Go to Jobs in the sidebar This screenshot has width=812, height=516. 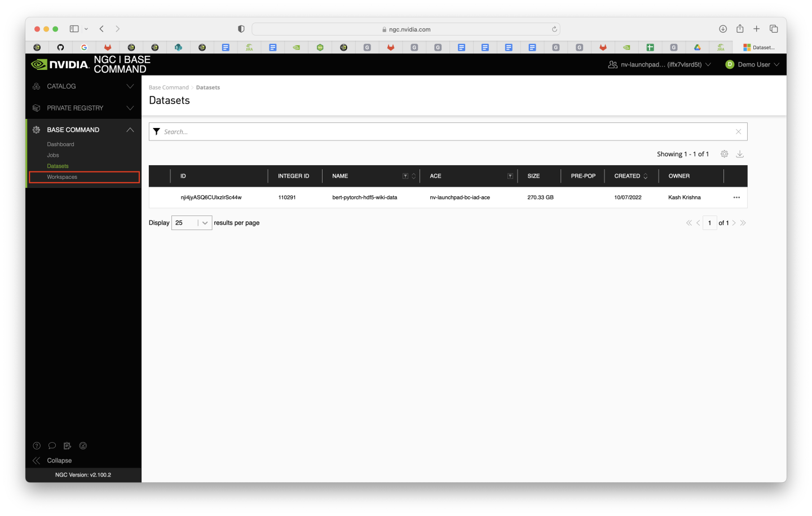pos(53,155)
